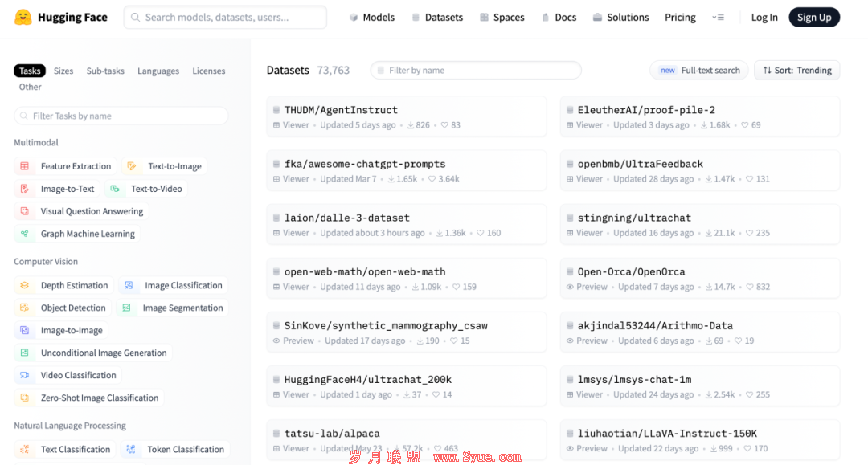
Task: Open EleutherAI/proof-pile-2 dataset
Action: 700,116
